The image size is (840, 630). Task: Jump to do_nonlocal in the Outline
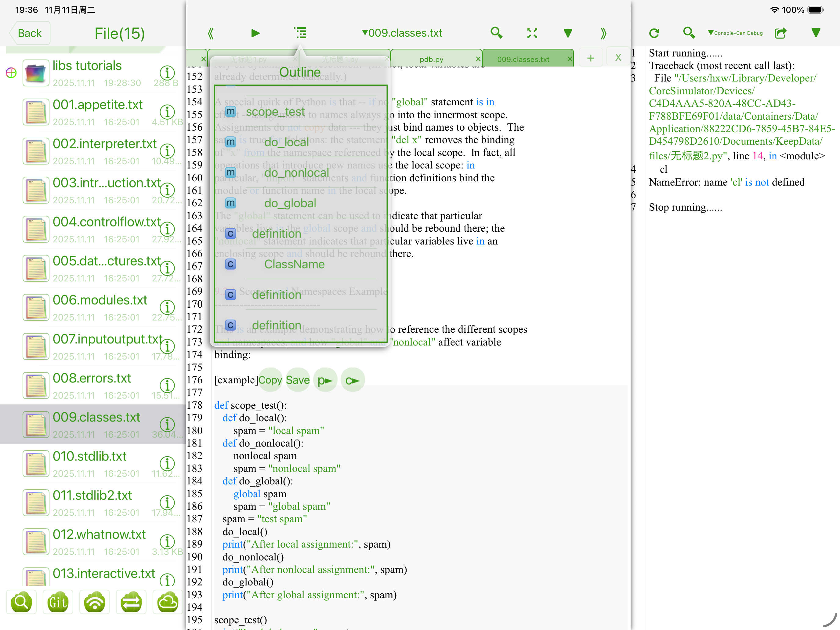coord(297,173)
